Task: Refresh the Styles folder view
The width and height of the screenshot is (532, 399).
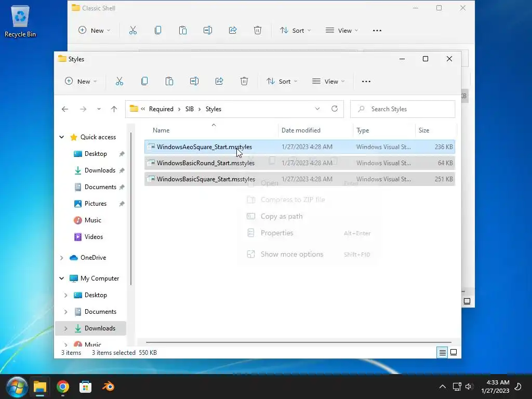Action: coord(335,109)
